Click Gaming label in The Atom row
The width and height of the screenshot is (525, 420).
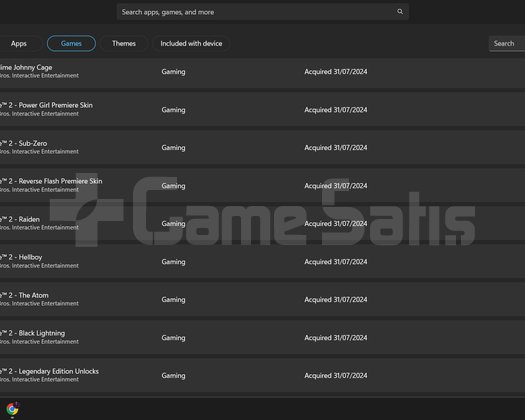[173, 300]
